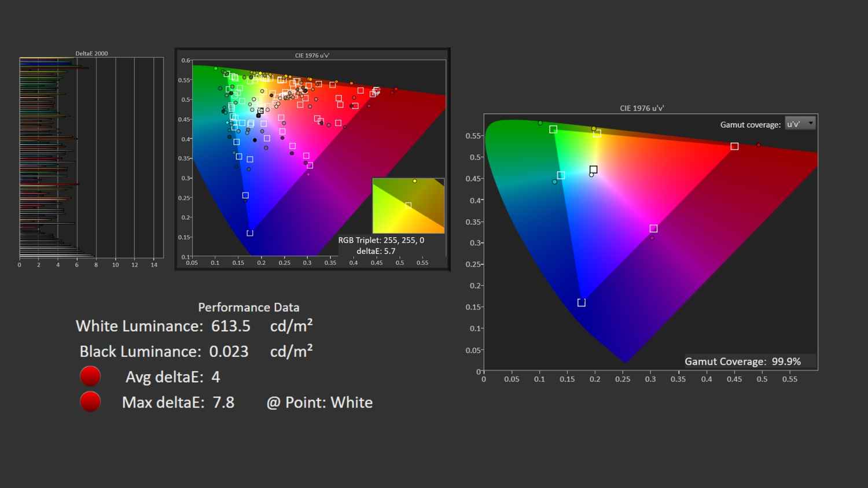
Task: Select the white point target square in gamut chart
Action: [593, 169]
